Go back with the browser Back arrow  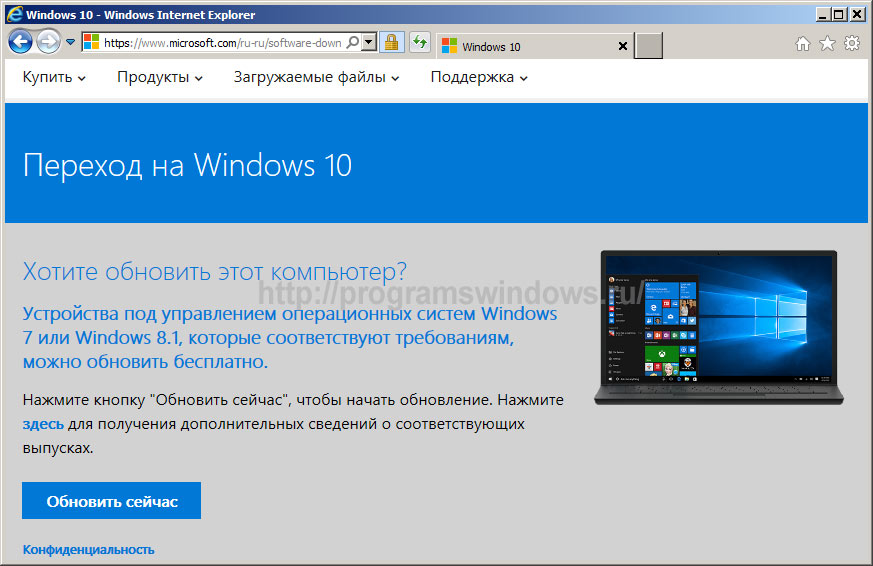pos(21,42)
